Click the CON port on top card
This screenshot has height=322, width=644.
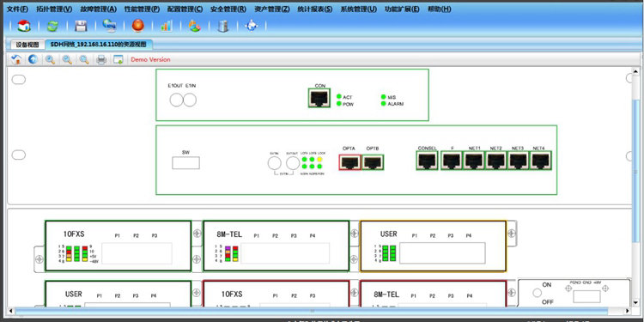pos(319,98)
